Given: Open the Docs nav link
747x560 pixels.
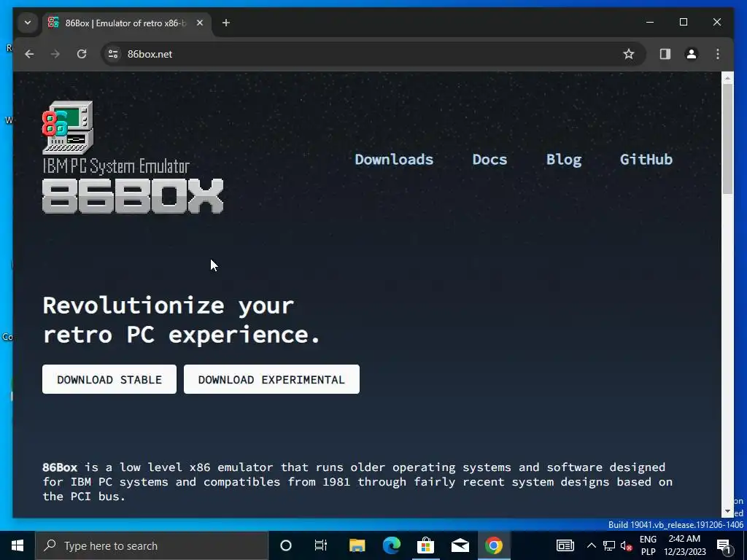Looking at the screenshot, I should pyautogui.click(x=489, y=160).
